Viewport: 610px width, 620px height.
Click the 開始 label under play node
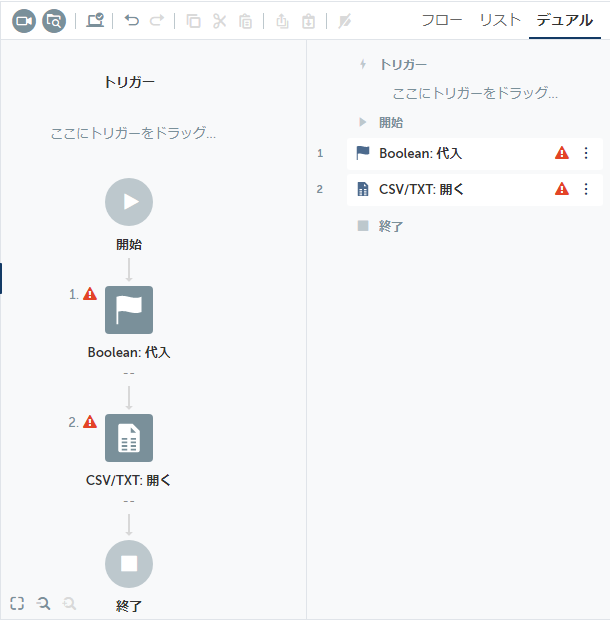(x=129, y=244)
